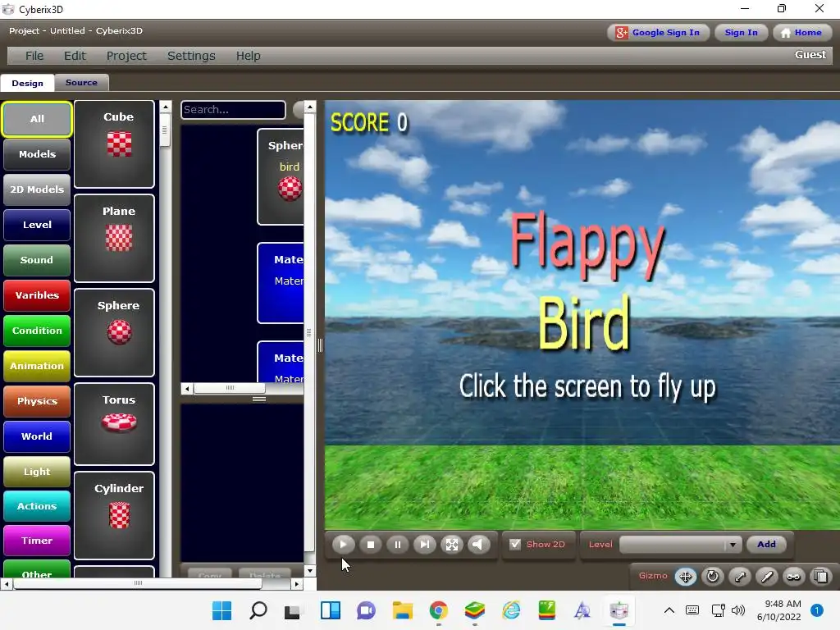840x630 pixels.
Task: Step forward one frame
Action: click(425, 545)
